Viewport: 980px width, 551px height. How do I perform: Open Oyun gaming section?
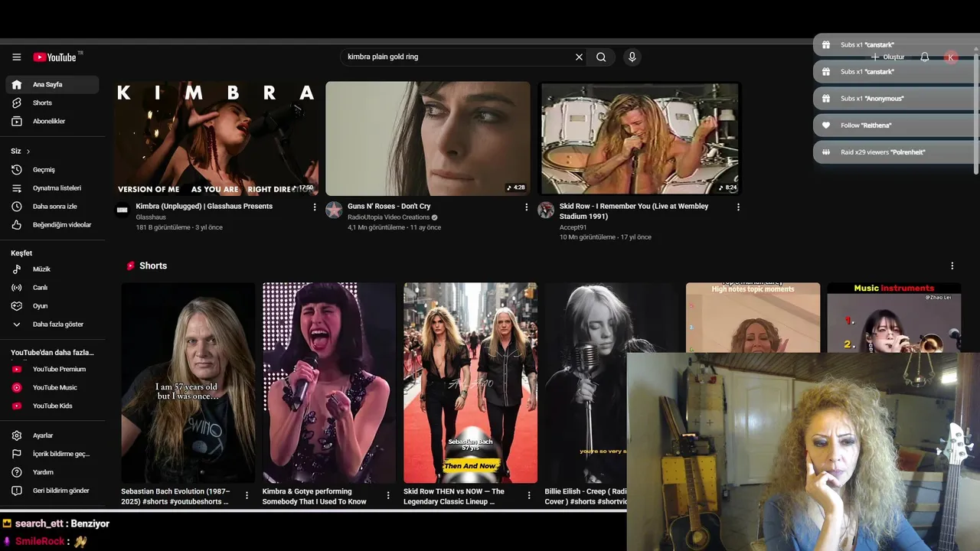(52, 306)
